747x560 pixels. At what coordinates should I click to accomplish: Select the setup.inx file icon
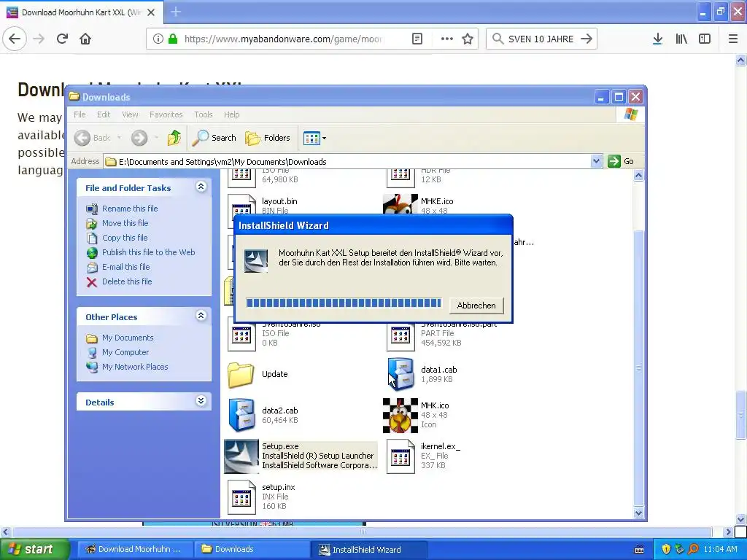pos(241,497)
